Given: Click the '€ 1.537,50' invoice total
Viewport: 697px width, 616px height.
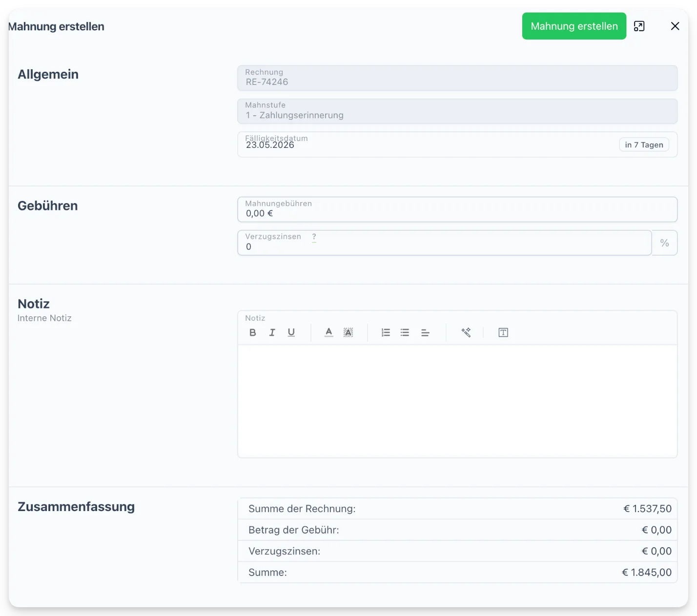Looking at the screenshot, I should pyautogui.click(x=647, y=509).
